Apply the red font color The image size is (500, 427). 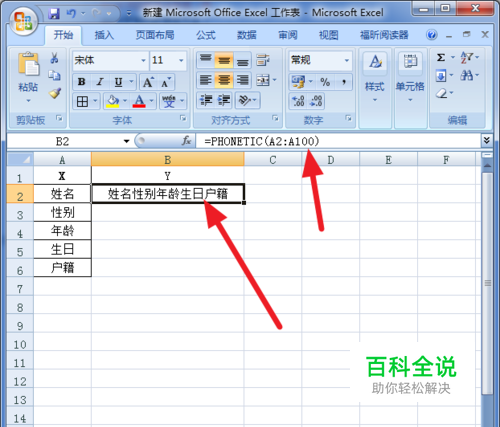click(x=139, y=101)
